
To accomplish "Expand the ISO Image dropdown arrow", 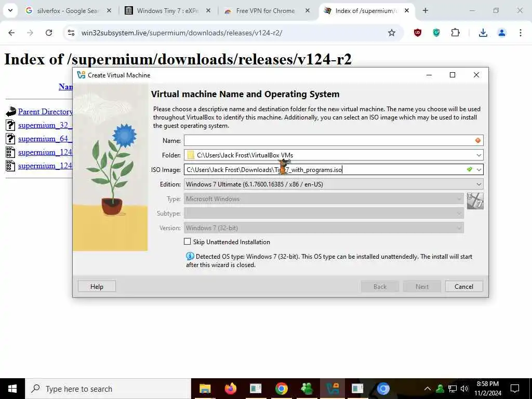I will (x=478, y=170).
